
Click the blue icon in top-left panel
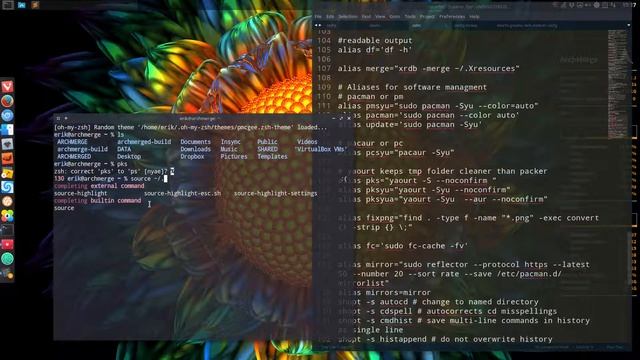(22, 5)
